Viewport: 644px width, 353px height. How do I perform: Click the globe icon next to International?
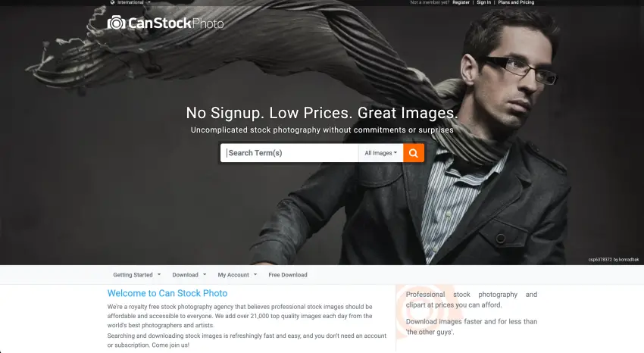click(113, 2)
